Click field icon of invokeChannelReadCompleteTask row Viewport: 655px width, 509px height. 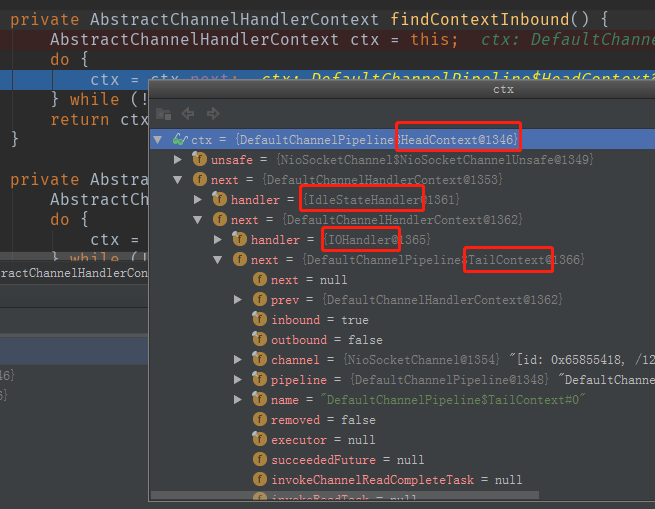coord(260,480)
